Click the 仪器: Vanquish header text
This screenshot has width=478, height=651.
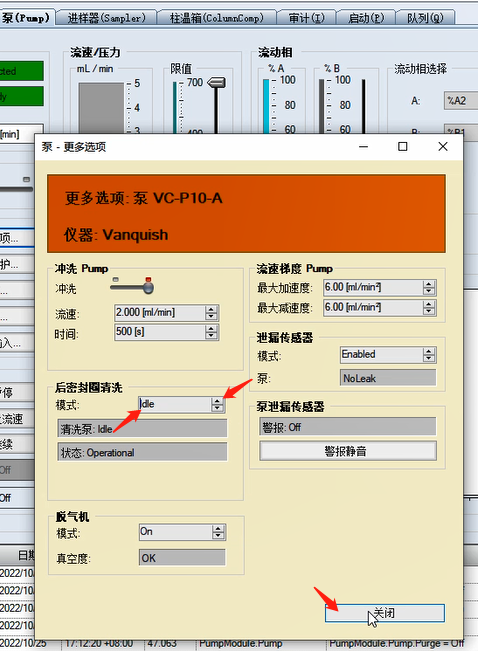coord(116,235)
